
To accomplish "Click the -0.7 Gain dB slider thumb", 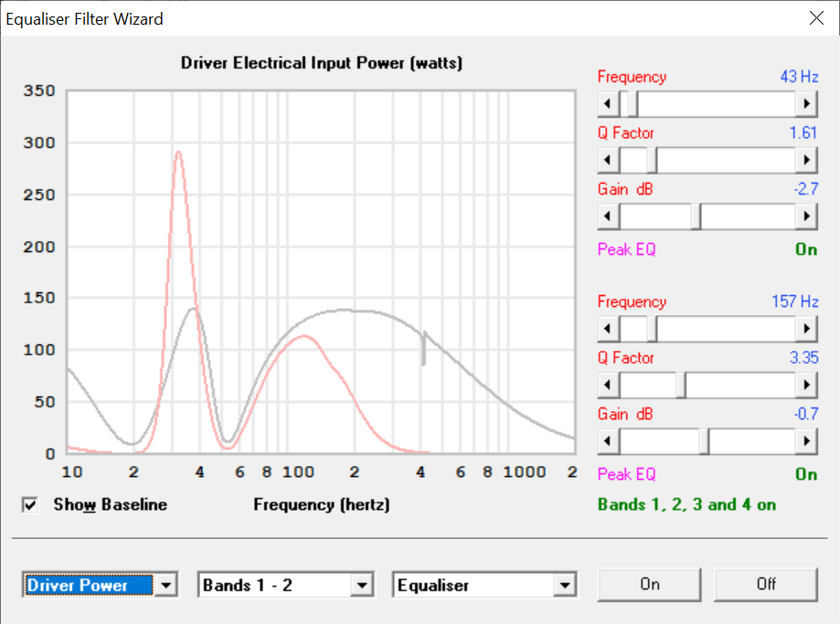I will click(705, 440).
